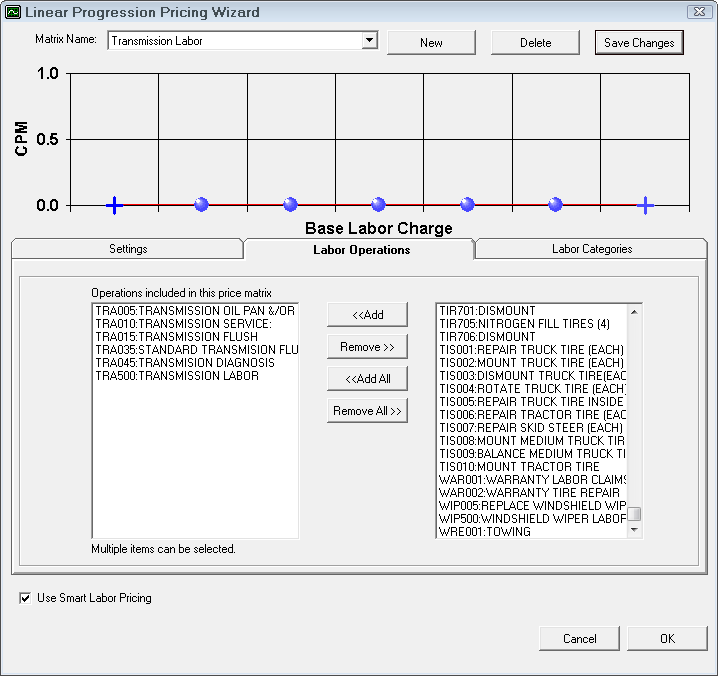
Task: Toggle Use Smart Labor Pricing checkbox
Action: (x=25, y=598)
